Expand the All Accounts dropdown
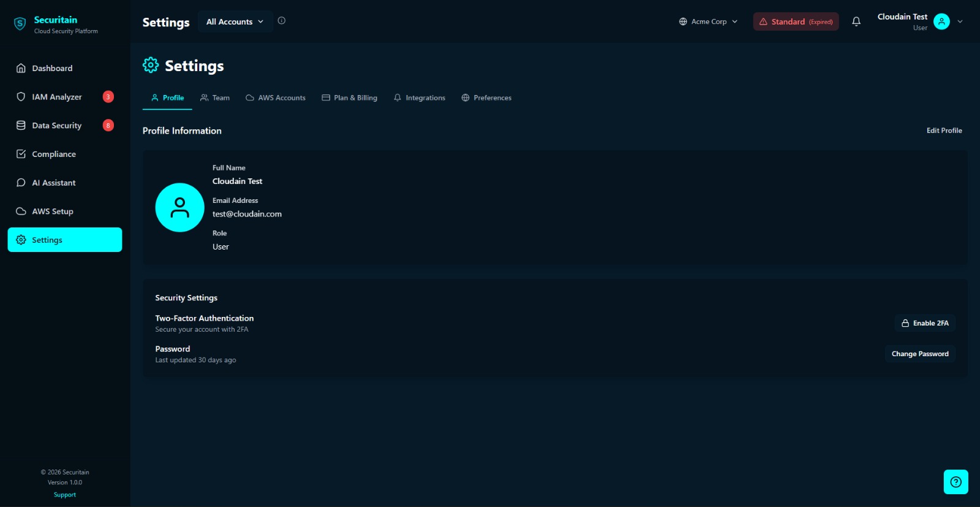 (235, 21)
